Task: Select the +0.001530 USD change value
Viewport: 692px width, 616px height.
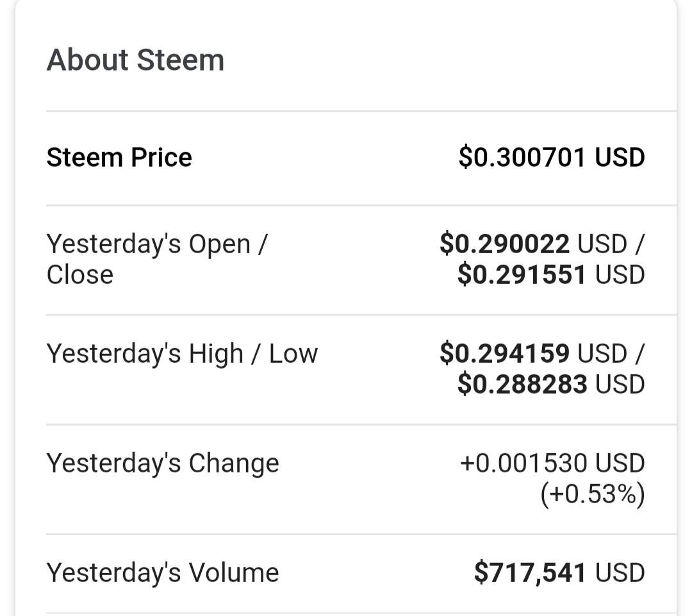Action: pyautogui.click(x=552, y=463)
